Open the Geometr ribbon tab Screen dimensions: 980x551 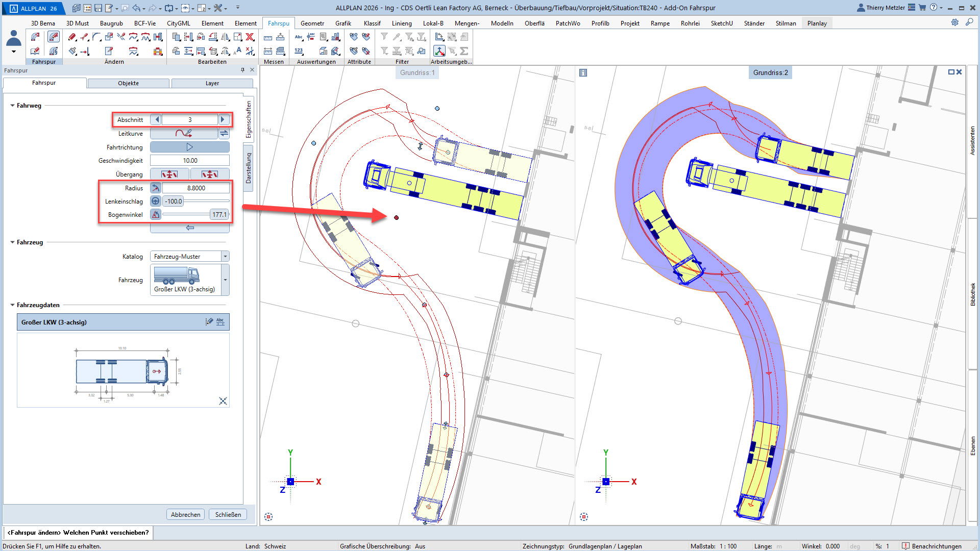[x=312, y=23]
